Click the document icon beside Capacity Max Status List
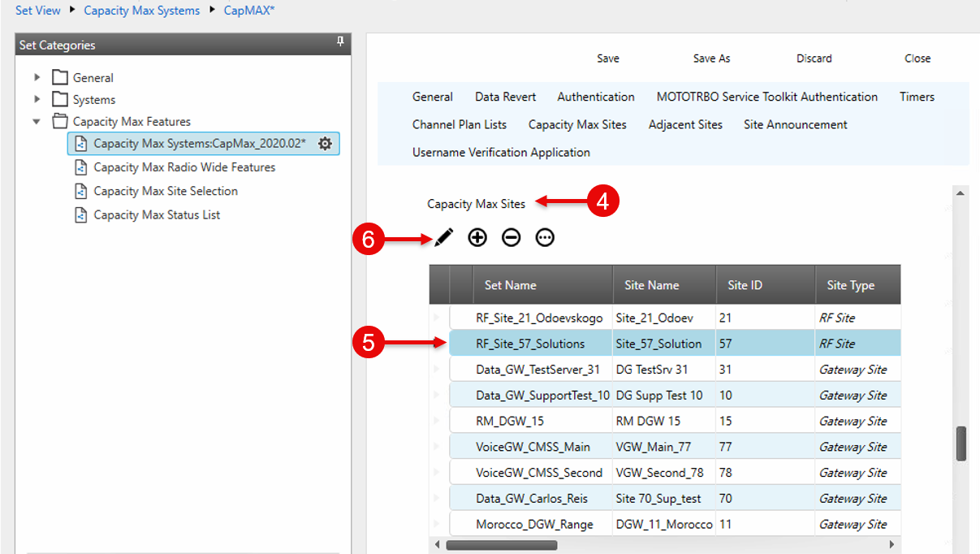980x554 pixels. 80,214
